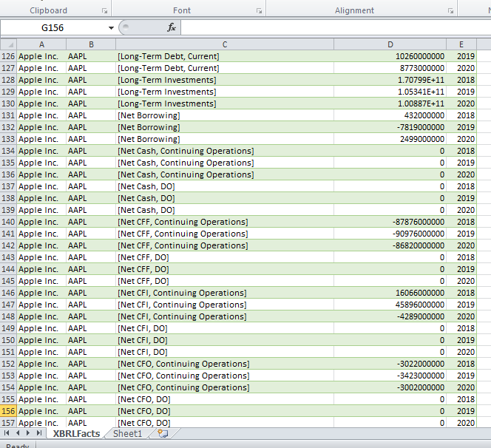Screen dimensions: 491x448
Task: Click cell with 1.70799E+11
Action: pyautogui.click(x=390, y=80)
